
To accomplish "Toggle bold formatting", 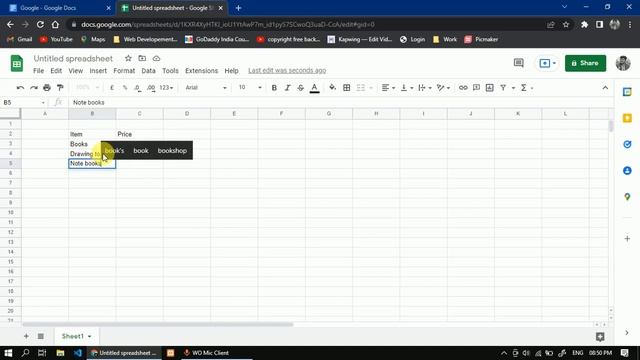I will [x=274, y=88].
